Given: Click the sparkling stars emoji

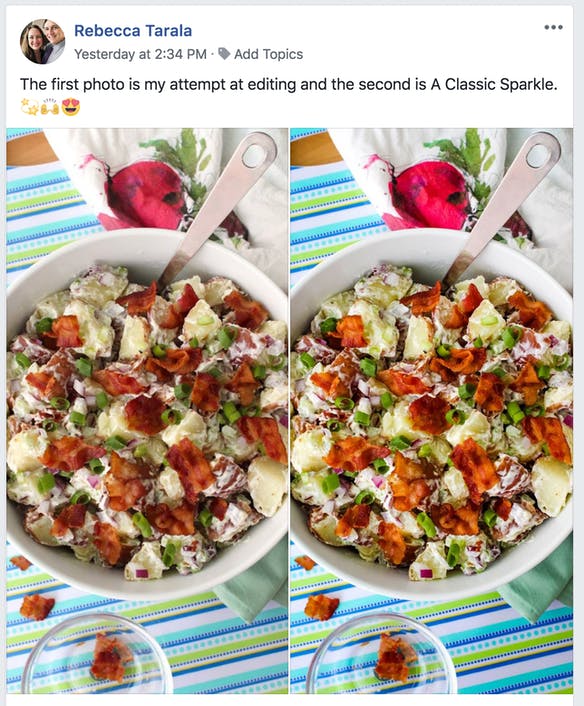Looking at the screenshot, I should [x=29, y=108].
